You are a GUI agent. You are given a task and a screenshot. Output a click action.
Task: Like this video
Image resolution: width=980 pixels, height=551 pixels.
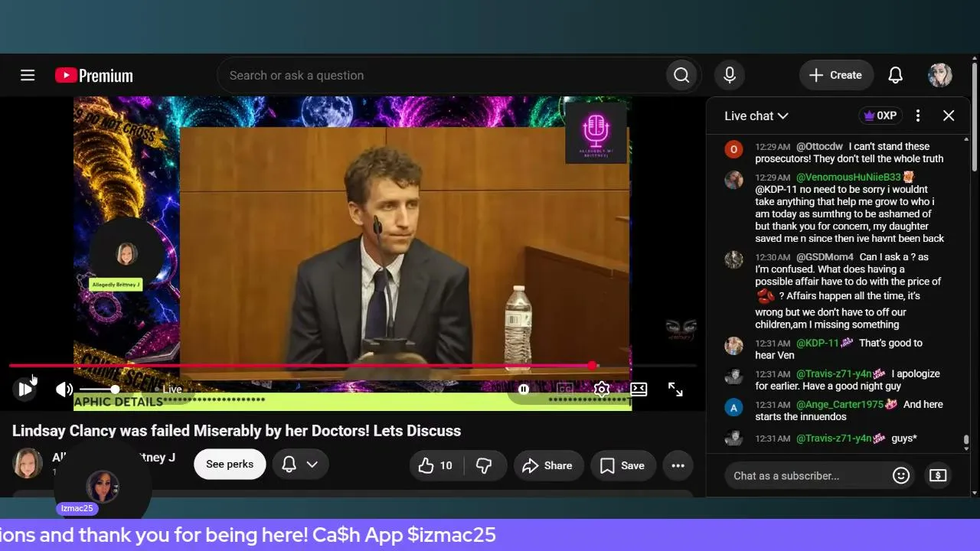(434, 465)
